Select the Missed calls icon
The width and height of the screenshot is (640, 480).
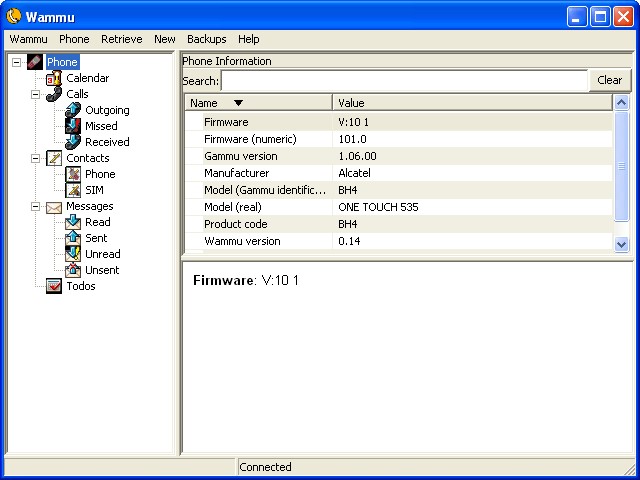[73, 126]
